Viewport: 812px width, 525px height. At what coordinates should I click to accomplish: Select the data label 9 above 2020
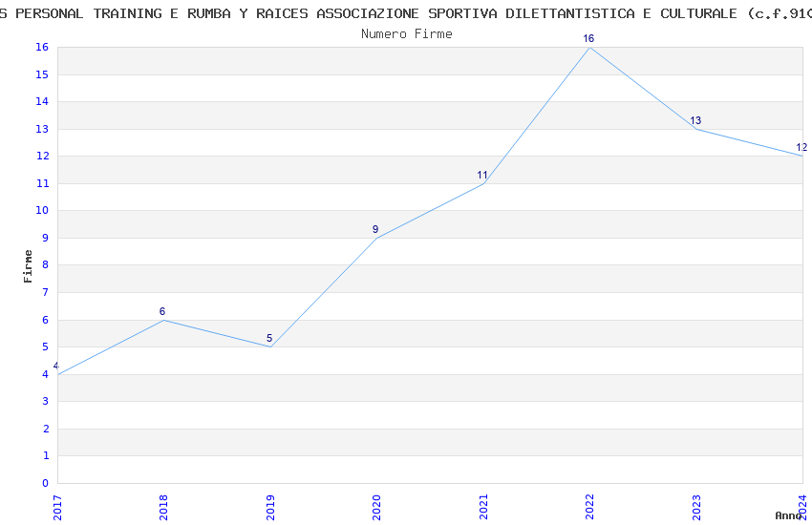pyautogui.click(x=375, y=229)
